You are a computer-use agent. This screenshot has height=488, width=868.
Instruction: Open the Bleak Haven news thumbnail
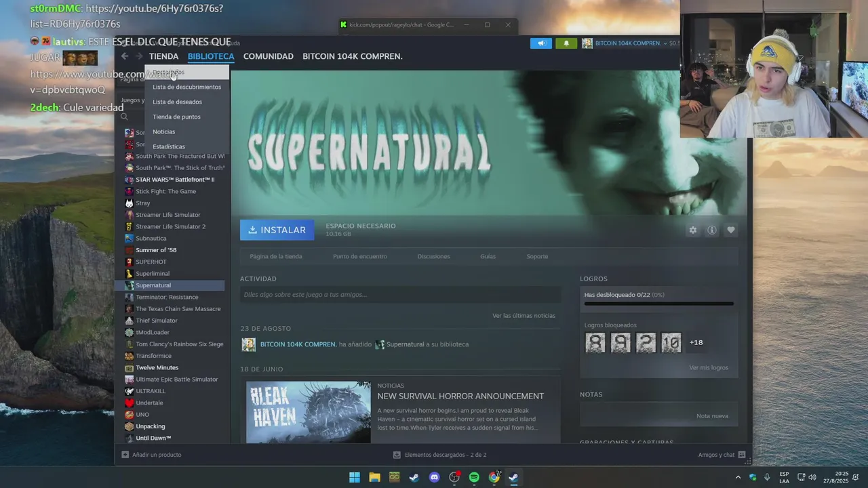pos(309,412)
